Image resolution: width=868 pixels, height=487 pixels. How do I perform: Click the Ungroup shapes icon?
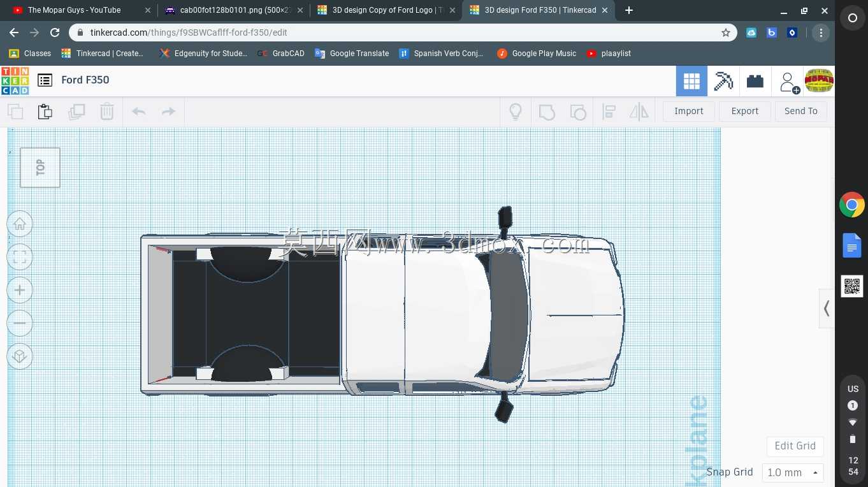(x=577, y=112)
